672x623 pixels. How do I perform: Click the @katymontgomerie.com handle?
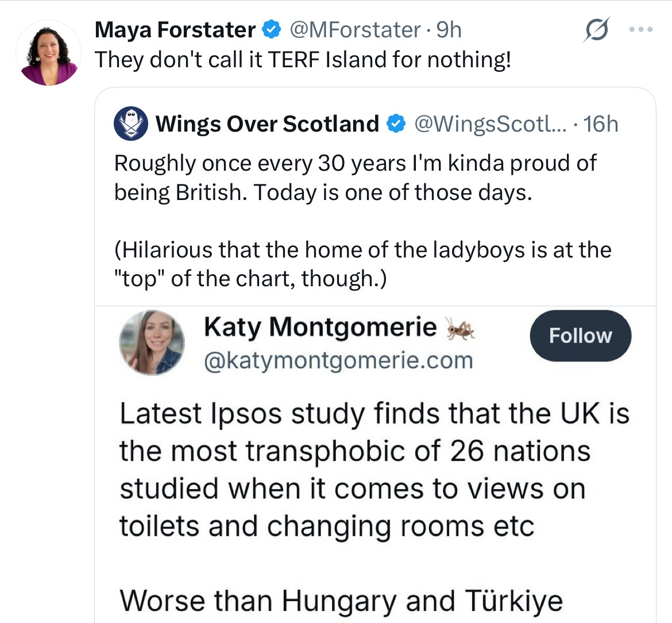(x=338, y=361)
